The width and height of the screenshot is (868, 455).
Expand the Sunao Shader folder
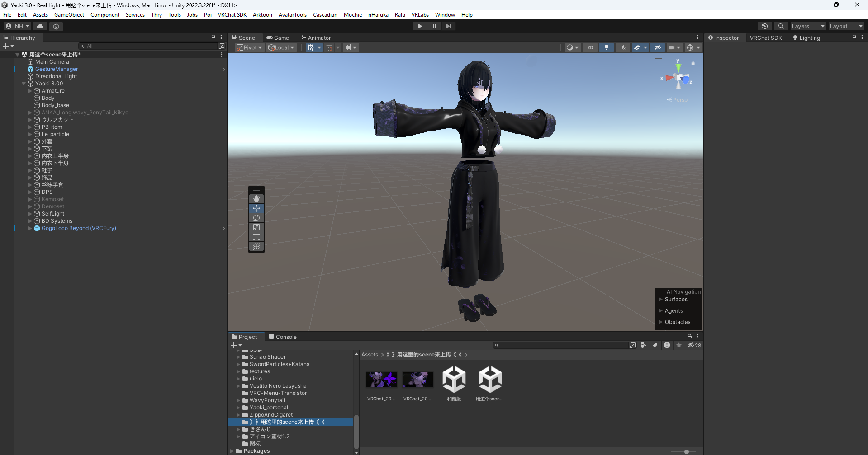coord(238,357)
